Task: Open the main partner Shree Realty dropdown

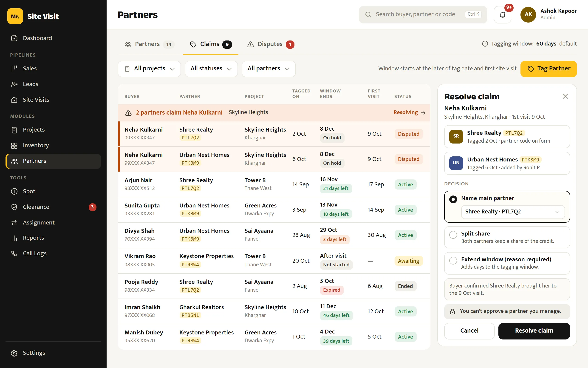Action: 513,212
